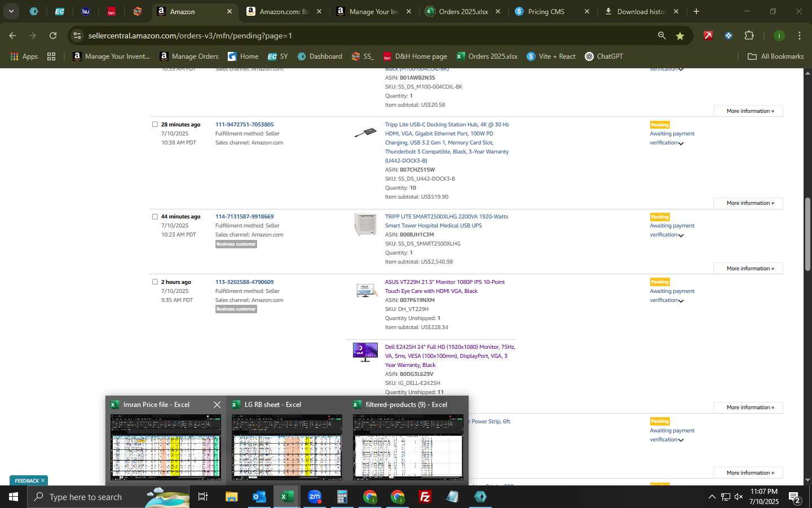The height and width of the screenshot is (508, 812).
Task: Open the ChatGPT bookmark
Action: pyautogui.click(x=604, y=56)
